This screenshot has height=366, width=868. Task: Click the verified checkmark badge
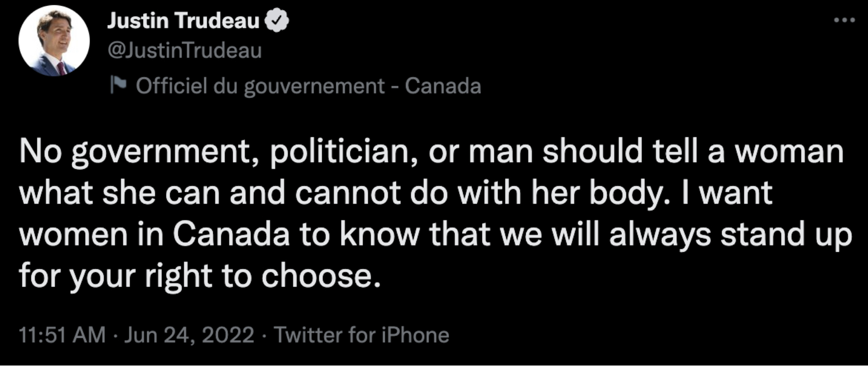coord(277,21)
